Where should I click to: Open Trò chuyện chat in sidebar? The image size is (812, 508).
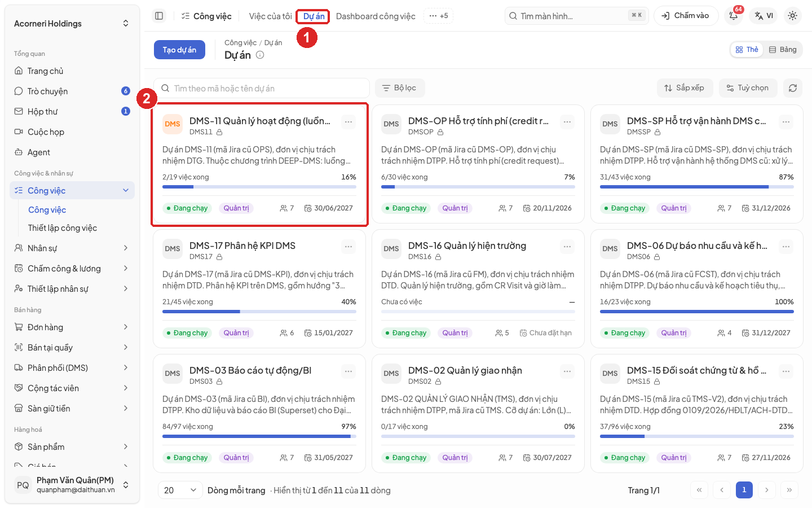point(72,91)
